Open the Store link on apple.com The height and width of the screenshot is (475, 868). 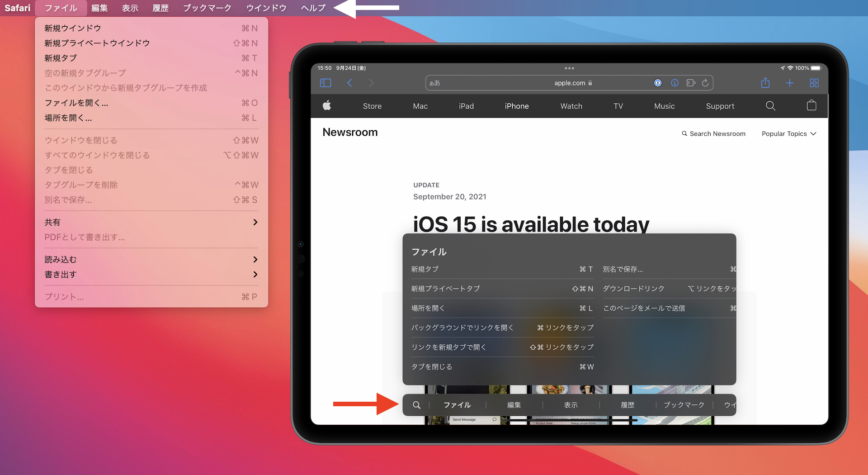tap(372, 106)
